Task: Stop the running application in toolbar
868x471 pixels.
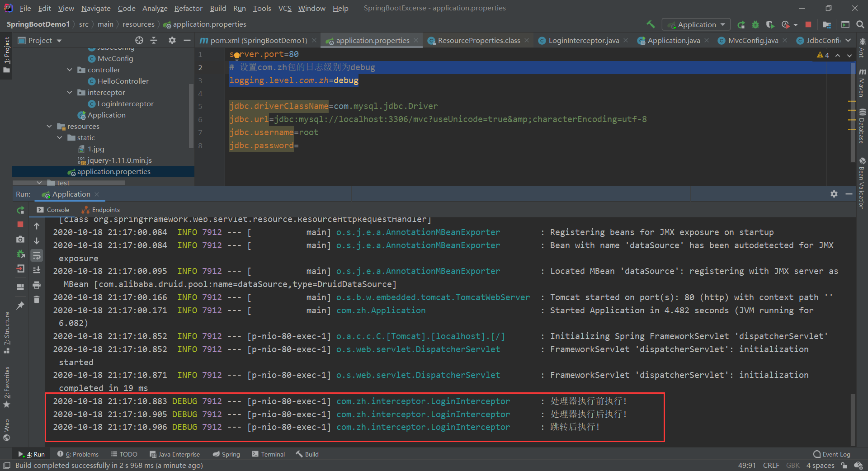Action: point(808,24)
